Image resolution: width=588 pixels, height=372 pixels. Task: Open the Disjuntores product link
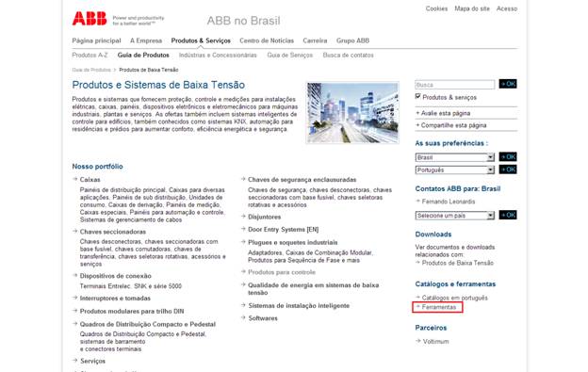click(264, 217)
